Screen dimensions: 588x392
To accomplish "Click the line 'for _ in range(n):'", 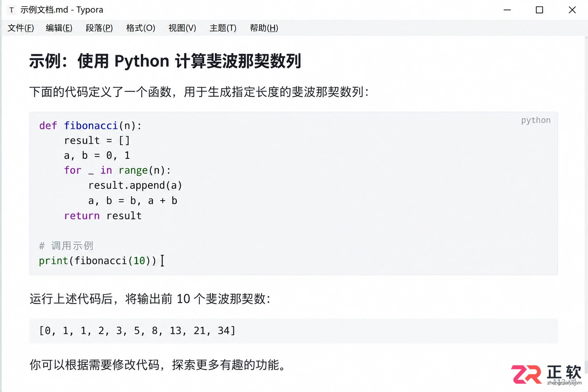I will tap(118, 170).
